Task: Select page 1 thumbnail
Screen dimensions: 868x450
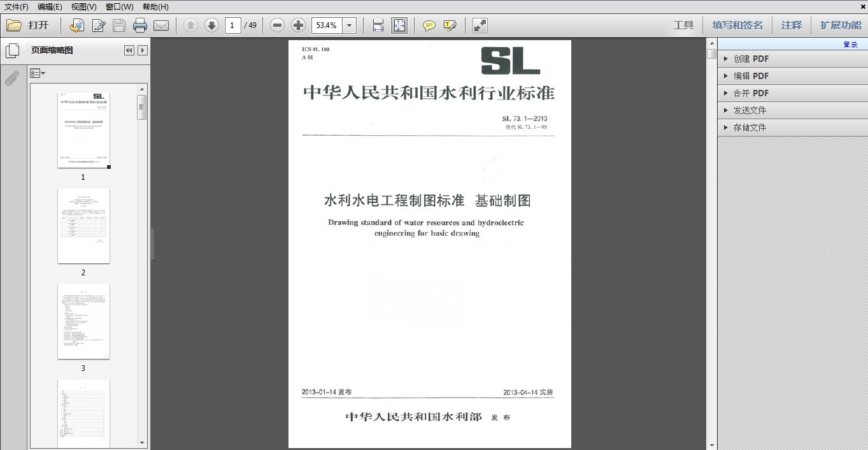Action: tap(83, 131)
